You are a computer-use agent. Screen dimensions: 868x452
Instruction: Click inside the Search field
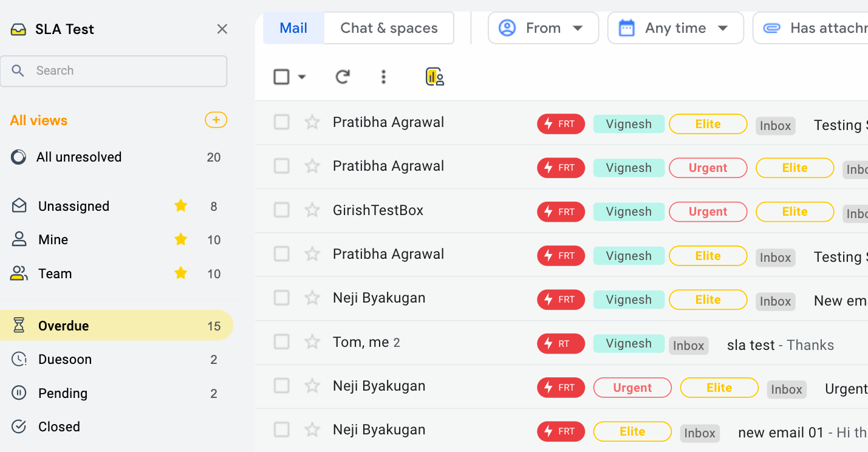click(x=114, y=71)
